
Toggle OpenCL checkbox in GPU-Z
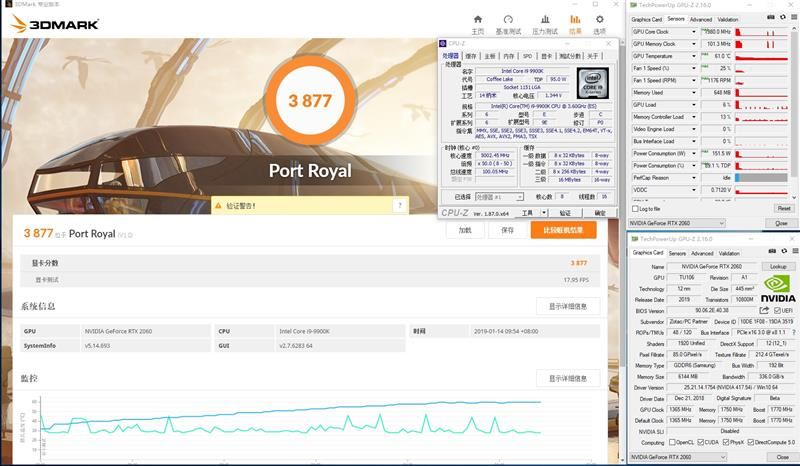[x=672, y=442]
